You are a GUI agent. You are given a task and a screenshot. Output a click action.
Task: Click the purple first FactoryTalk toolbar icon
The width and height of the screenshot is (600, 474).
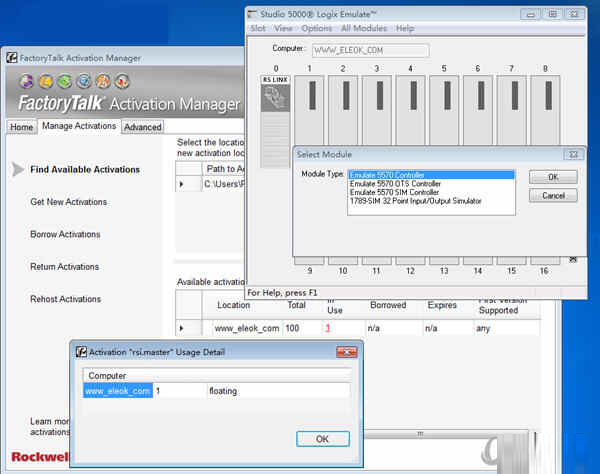click(28, 81)
